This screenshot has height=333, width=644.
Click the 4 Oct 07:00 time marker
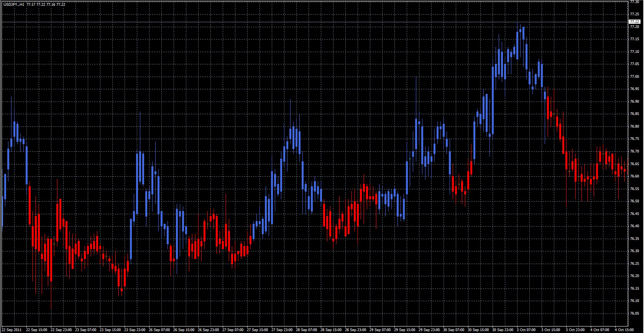[x=600, y=330]
